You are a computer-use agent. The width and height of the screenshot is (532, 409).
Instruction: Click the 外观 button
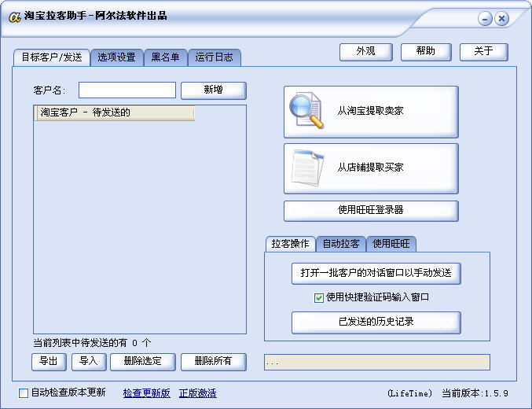click(x=365, y=52)
